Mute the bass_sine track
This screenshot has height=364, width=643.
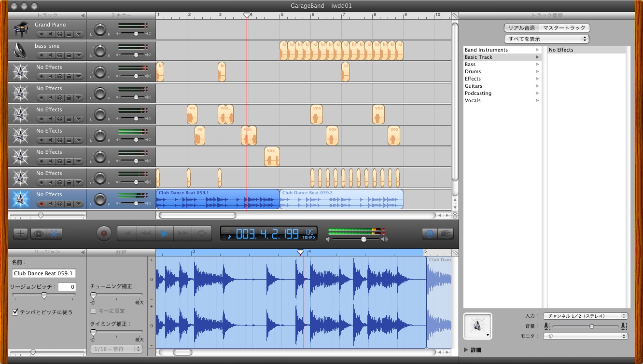[51, 55]
